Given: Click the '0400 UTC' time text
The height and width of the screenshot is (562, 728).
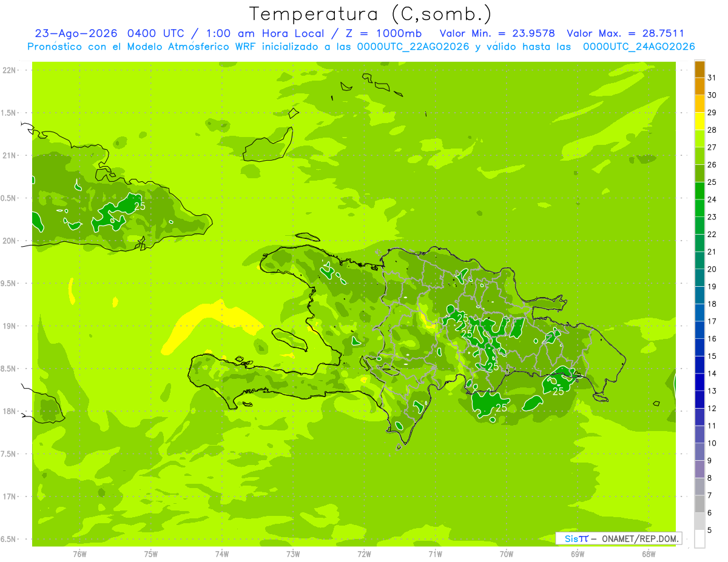Looking at the screenshot, I should click(x=155, y=33).
